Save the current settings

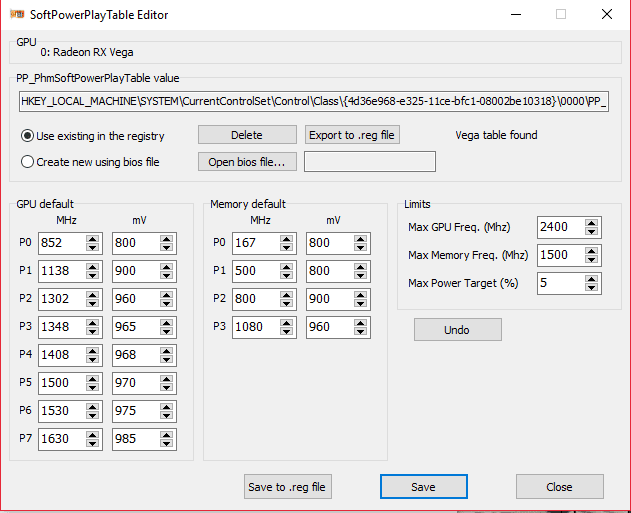point(424,486)
